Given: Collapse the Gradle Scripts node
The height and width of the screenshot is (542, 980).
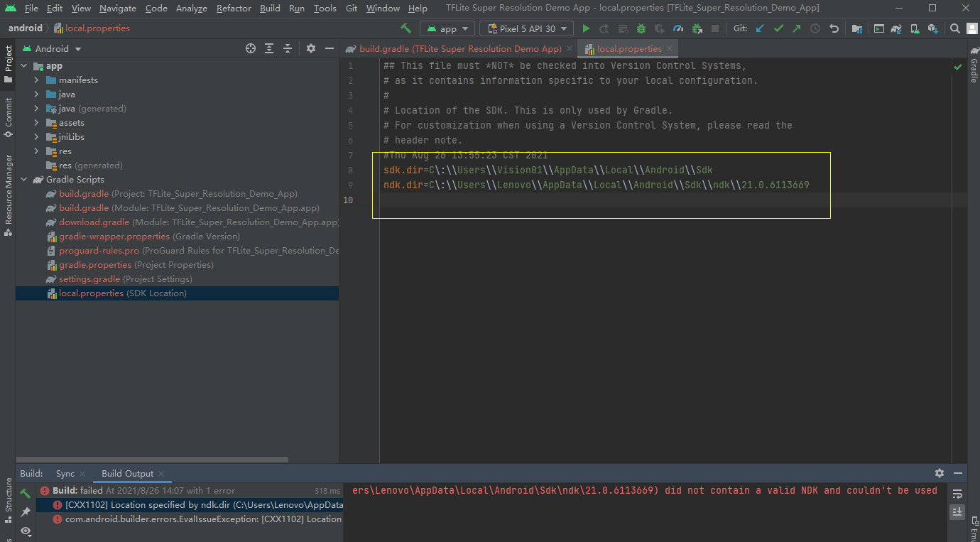Looking at the screenshot, I should point(24,180).
